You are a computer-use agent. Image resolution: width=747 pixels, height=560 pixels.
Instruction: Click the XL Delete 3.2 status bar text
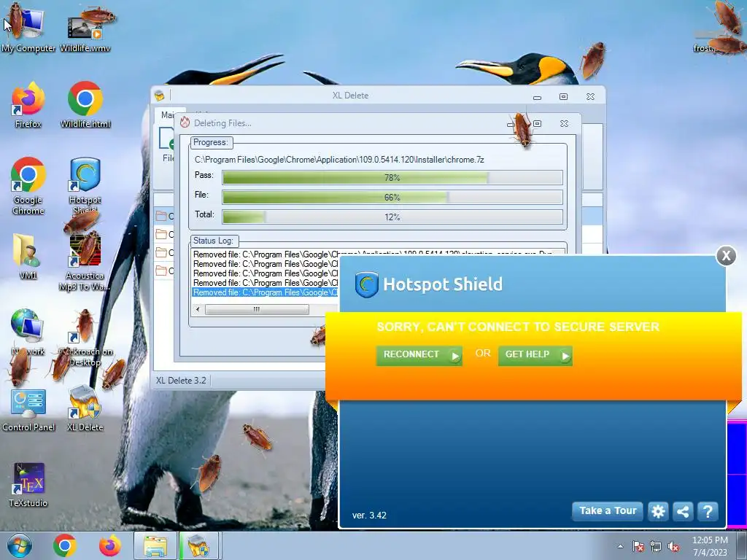[x=181, y=381]
